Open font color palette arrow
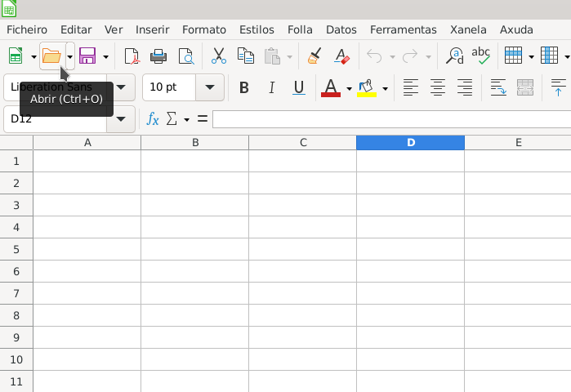The height and width of the screenshot is (392, 571). [349, 88]
